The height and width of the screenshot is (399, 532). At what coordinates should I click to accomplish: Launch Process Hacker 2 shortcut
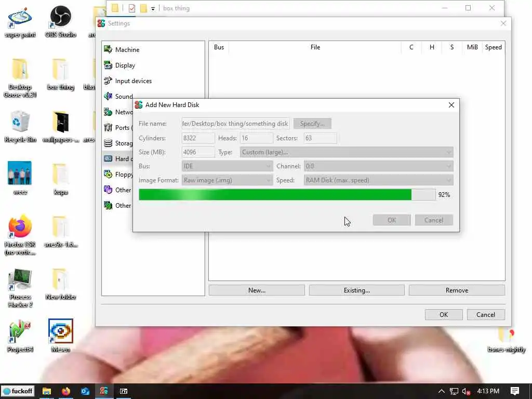coord(20,288)
